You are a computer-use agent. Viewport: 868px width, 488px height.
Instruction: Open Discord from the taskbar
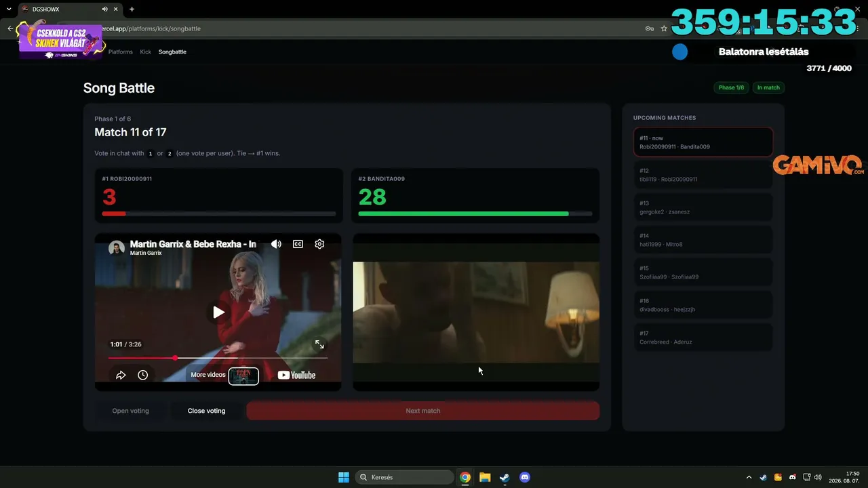point(524,477)
